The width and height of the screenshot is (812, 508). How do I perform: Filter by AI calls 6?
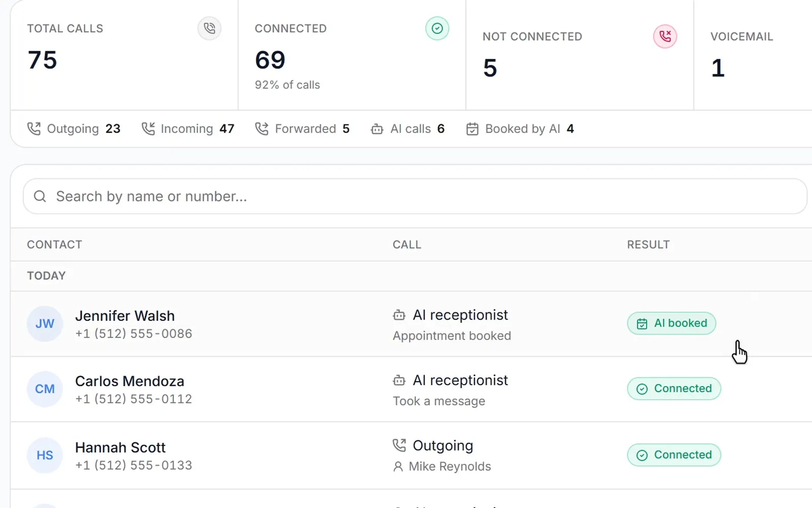[408, 129]
